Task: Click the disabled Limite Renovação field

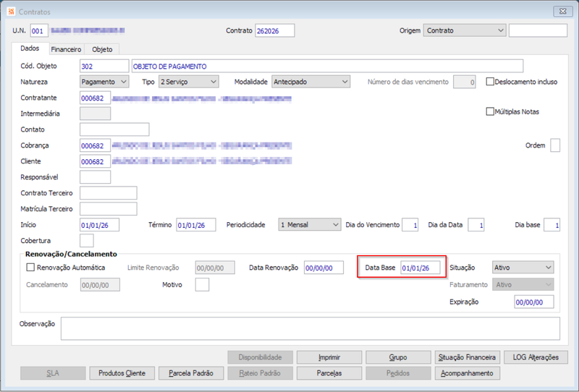Action: tap(215, 268)
